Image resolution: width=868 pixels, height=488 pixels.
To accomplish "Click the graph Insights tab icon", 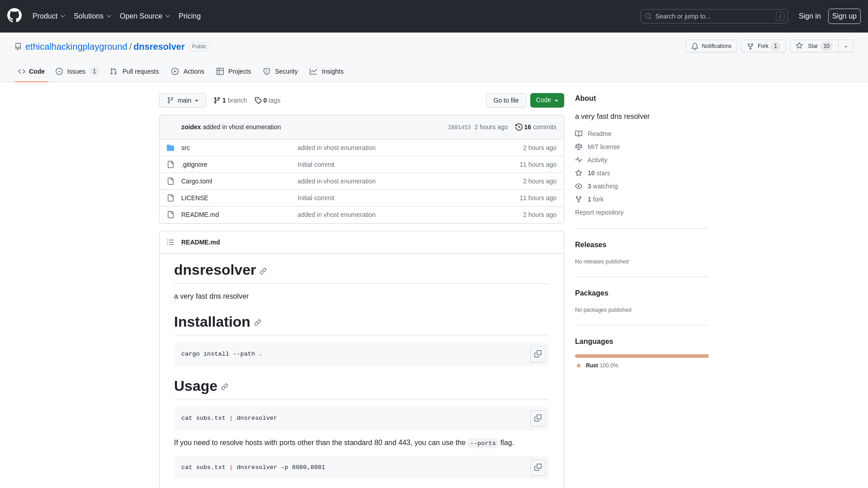I will coord(314,71).
